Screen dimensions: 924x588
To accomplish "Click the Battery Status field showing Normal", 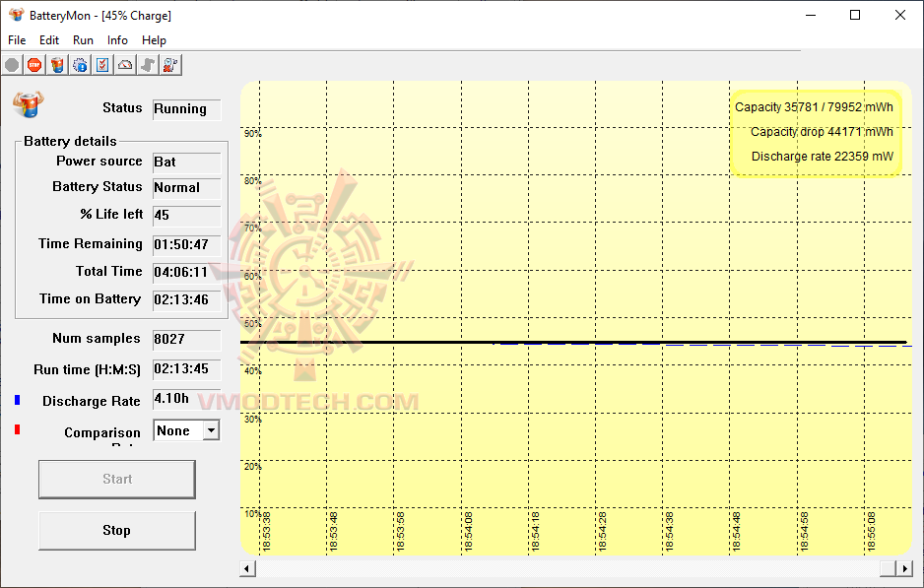I will [x=187, y=188].
